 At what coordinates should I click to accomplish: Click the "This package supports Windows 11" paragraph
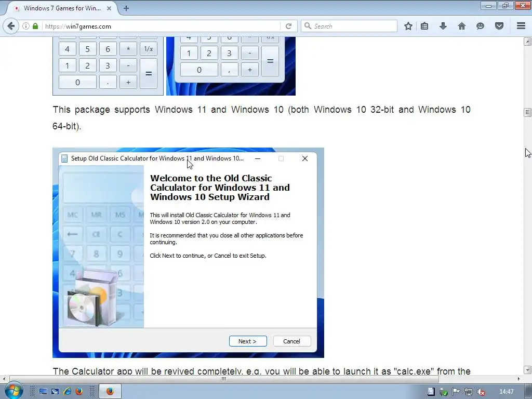(261, 118)
